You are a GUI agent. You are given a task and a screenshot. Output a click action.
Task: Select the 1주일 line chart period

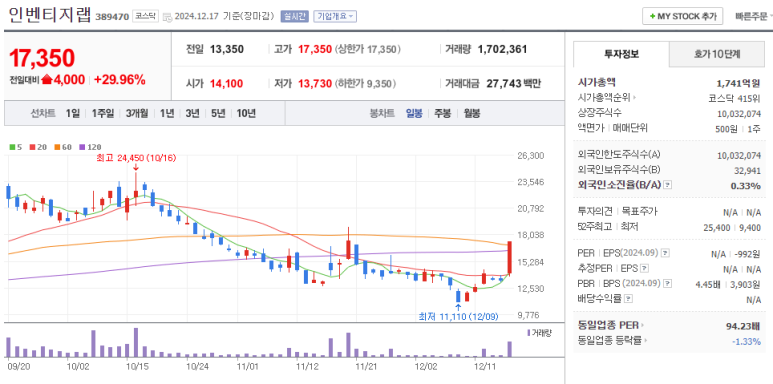click(x=103, y=113)
